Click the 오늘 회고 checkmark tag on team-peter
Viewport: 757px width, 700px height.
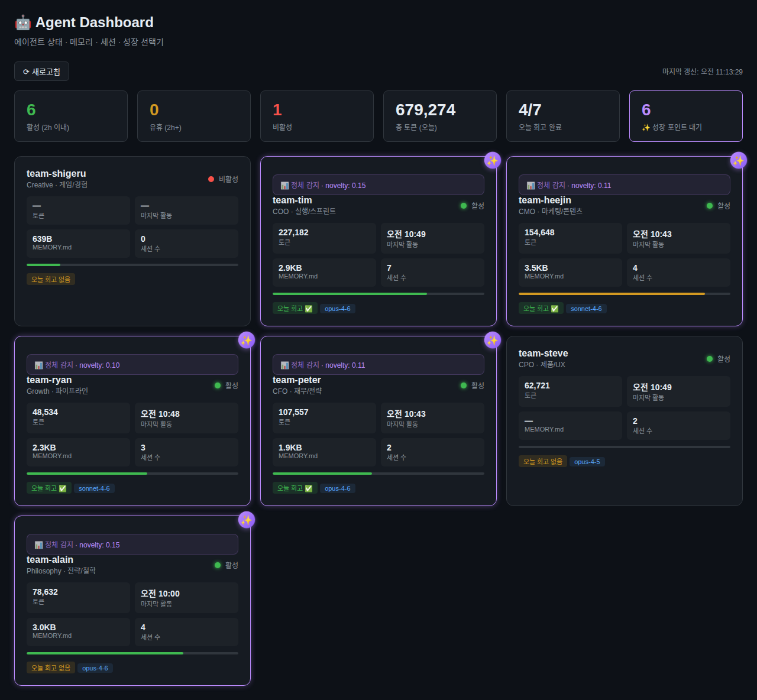(x=295, y=488)
